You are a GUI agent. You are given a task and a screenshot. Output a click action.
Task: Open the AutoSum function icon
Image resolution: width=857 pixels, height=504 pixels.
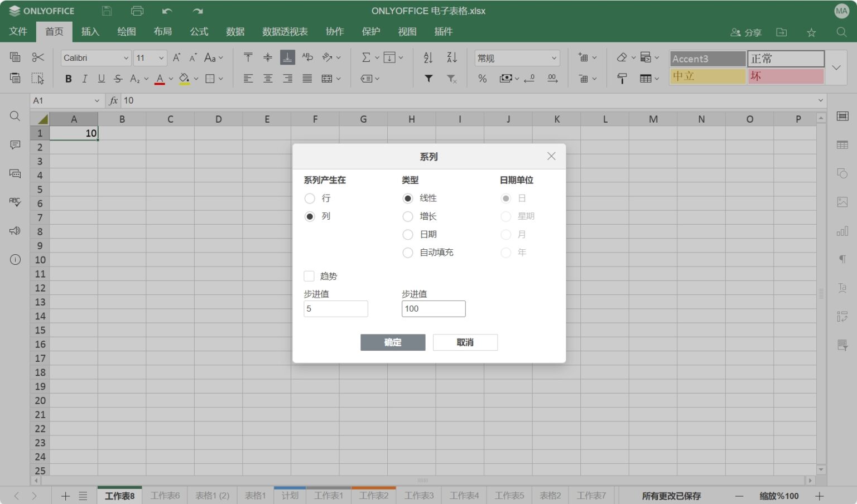365,57
